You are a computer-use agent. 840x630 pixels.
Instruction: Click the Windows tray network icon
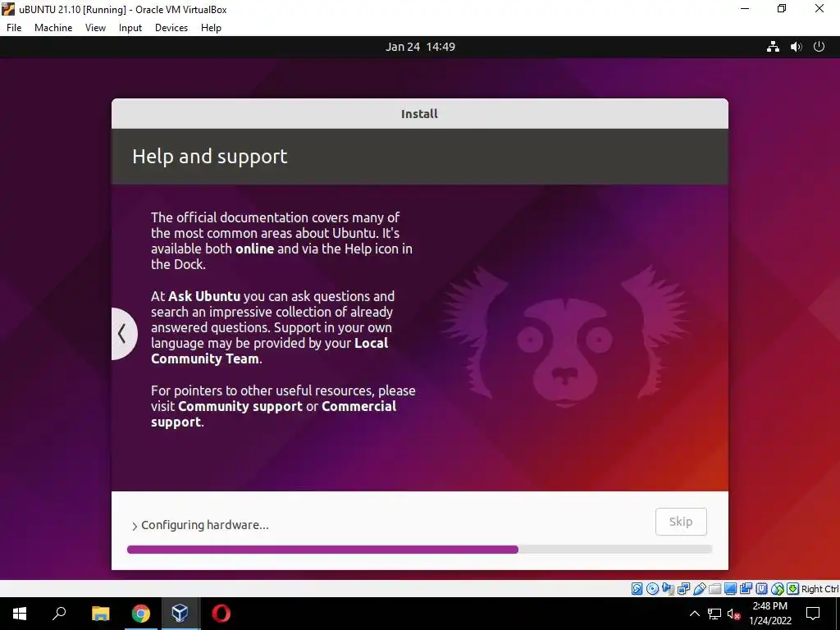(714, 614)
